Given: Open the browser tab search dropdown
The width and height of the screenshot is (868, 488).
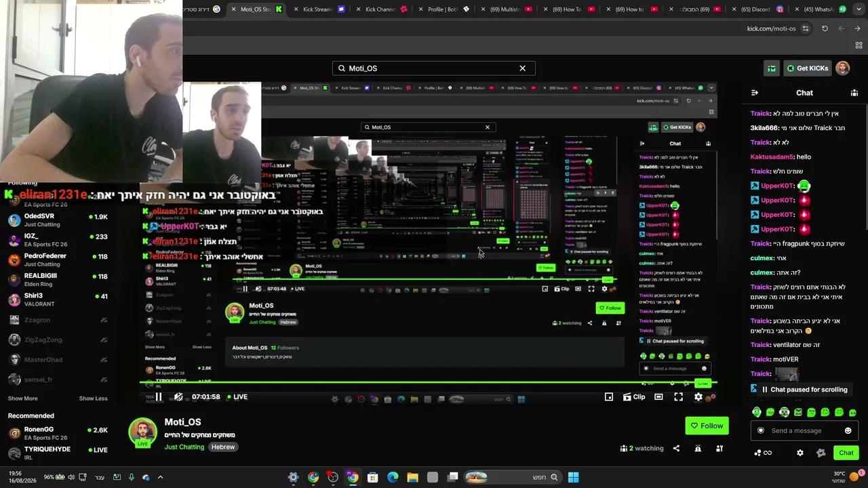Looking at the screenshot, I should coord(858,9).
